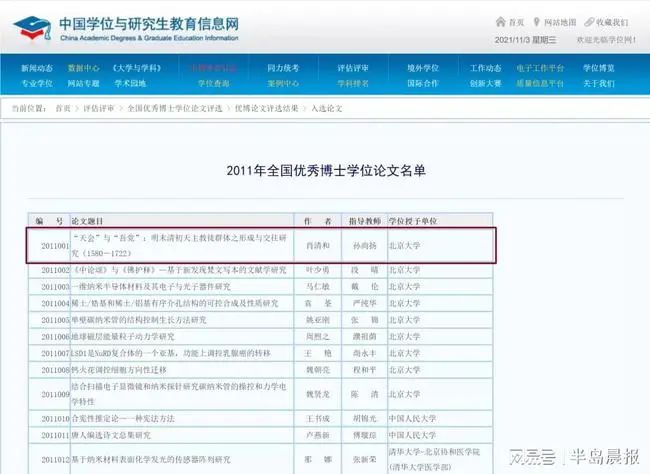The height and width of the screenshot is (474, 650).
Task: Click LSD1 thesis title in row 2011007
Action: [171, 353]
